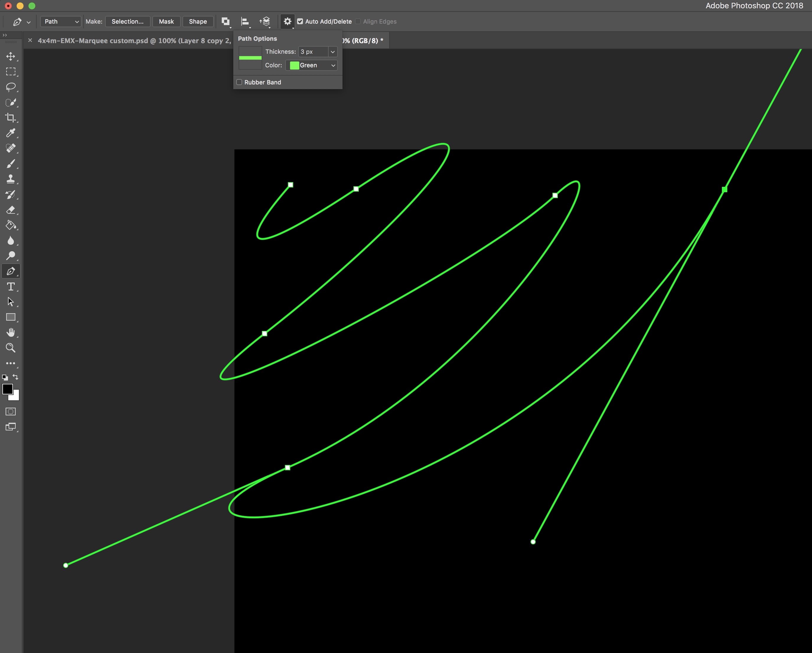Select the Crop tool
The width and height of the screenshot is (812, 653).
11,118
